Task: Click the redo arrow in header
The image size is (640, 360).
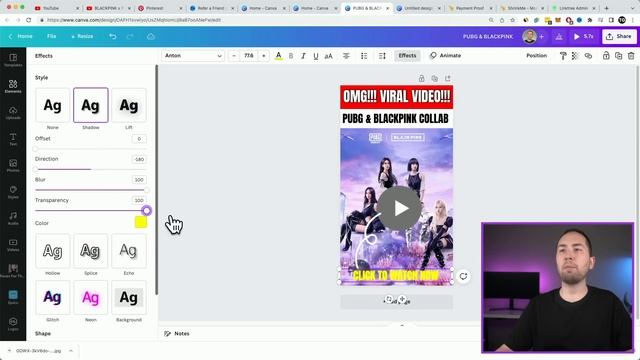Action: [x=130, y=36]
